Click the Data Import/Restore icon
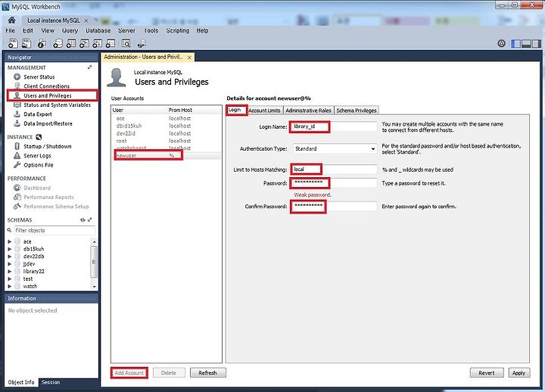 (x=17, y=123)
